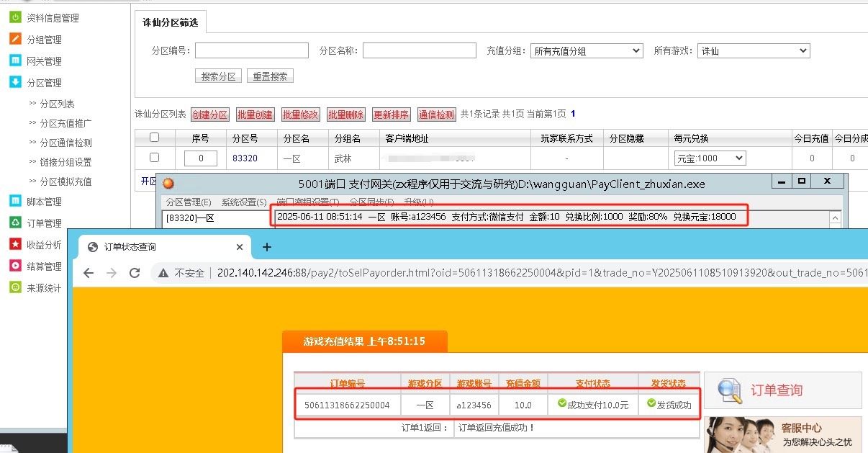Viewport: 868px width, 453px height.
Task: Expand the 分区管理 sidebar section
Action: tap(44, 83)
